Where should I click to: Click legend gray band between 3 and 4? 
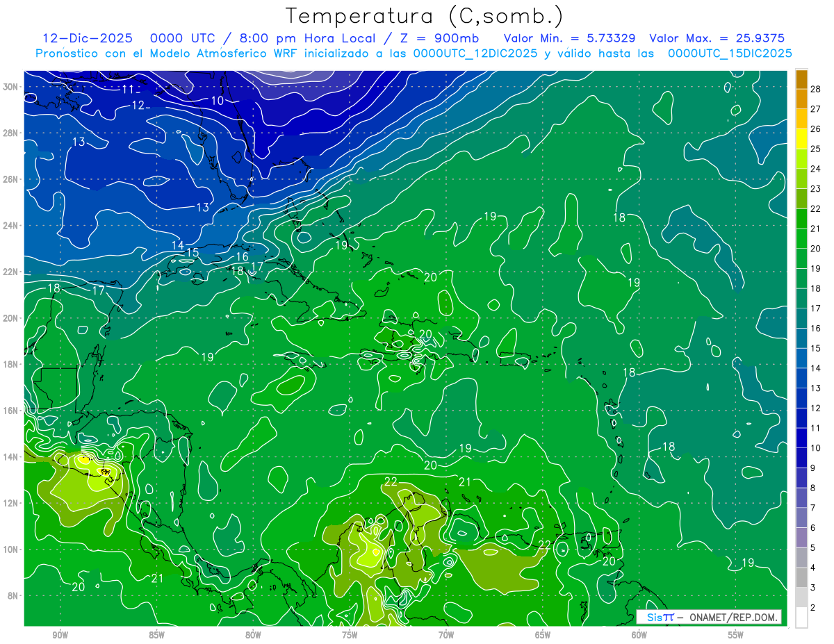coord(801,578)
